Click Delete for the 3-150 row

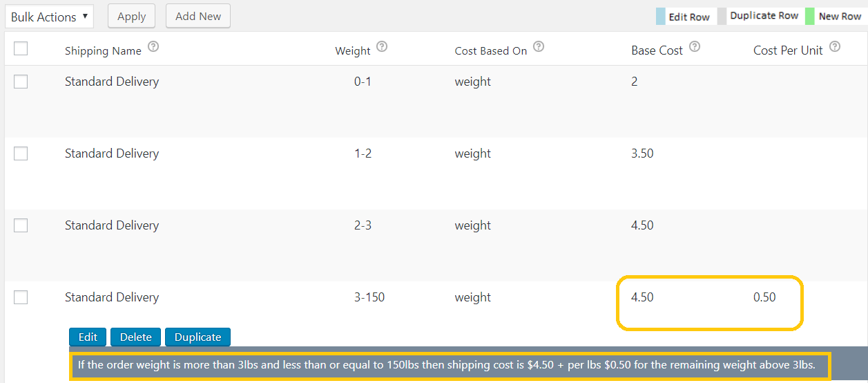tap(135, 337)
